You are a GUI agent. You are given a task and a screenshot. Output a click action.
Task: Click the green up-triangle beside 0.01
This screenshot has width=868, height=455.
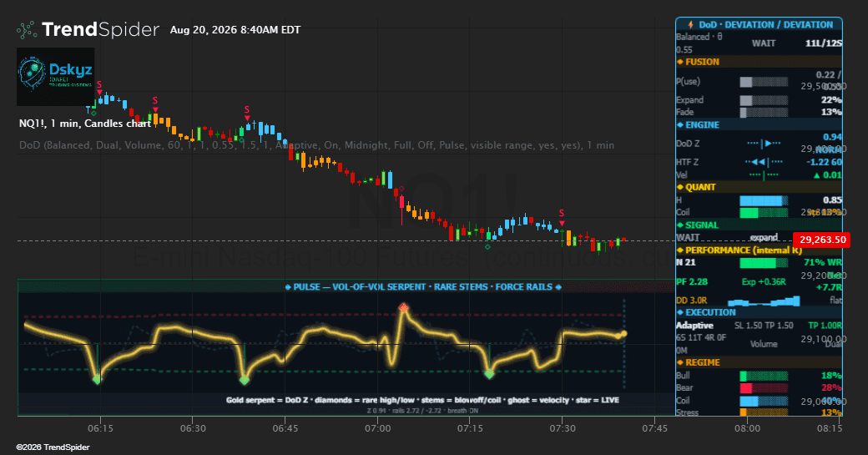click(x=816, y=175)
